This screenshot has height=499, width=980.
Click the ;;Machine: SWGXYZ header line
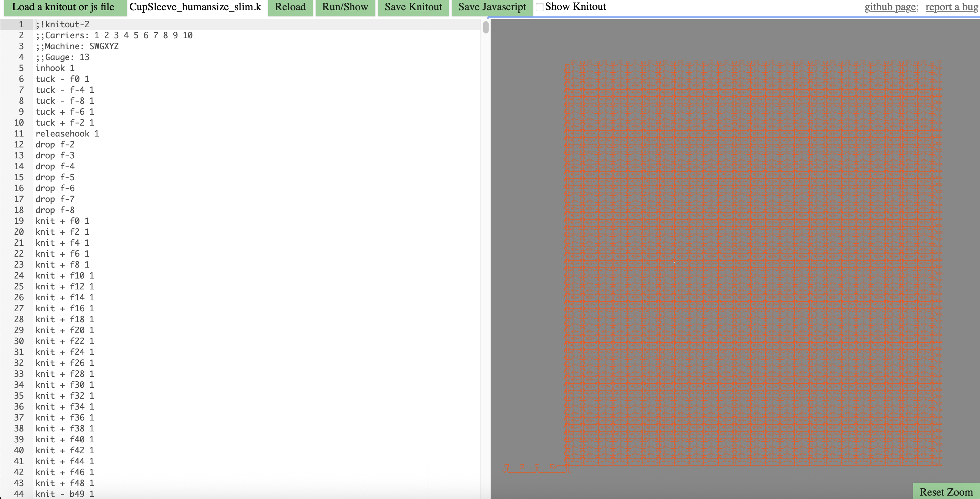(77, 46)
